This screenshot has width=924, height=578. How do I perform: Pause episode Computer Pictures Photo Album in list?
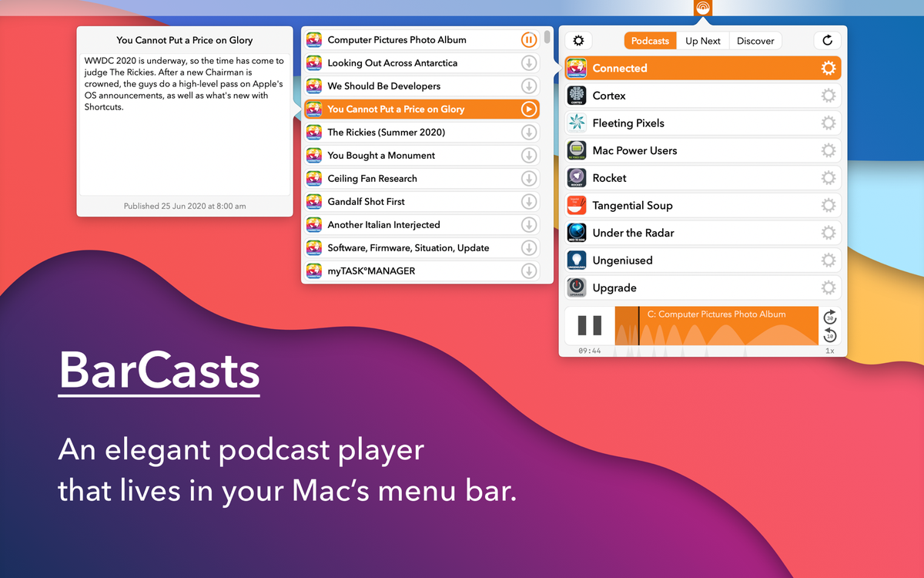(529, 40)
